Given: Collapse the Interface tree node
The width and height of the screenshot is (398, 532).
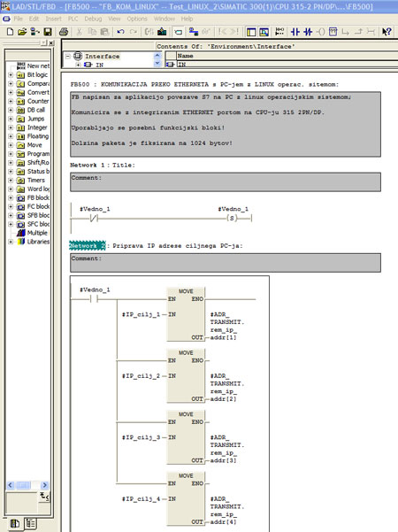Looking at the screenshot, I should (68, 56).
